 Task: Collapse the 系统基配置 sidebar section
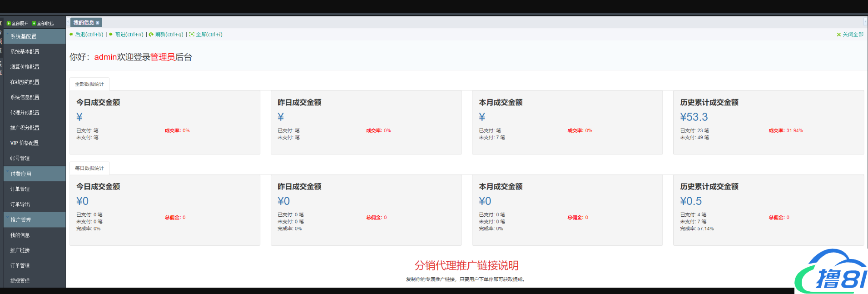coord(24,36)
